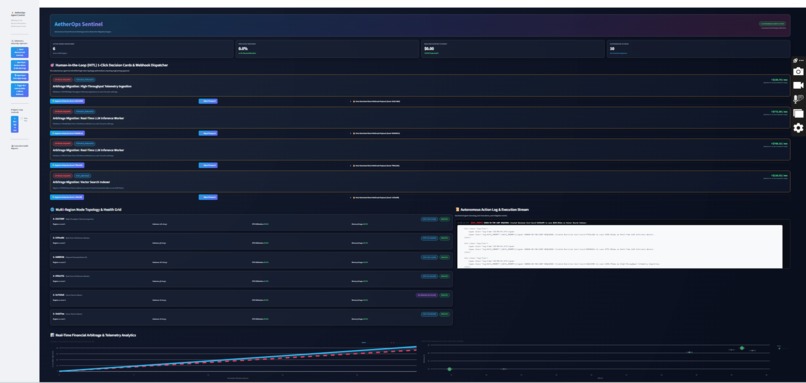The image size is (806, 383).
Task: Toggle the microphone icon in overlay toolbar
Action: pyautogui.click(x=798, y=99)
